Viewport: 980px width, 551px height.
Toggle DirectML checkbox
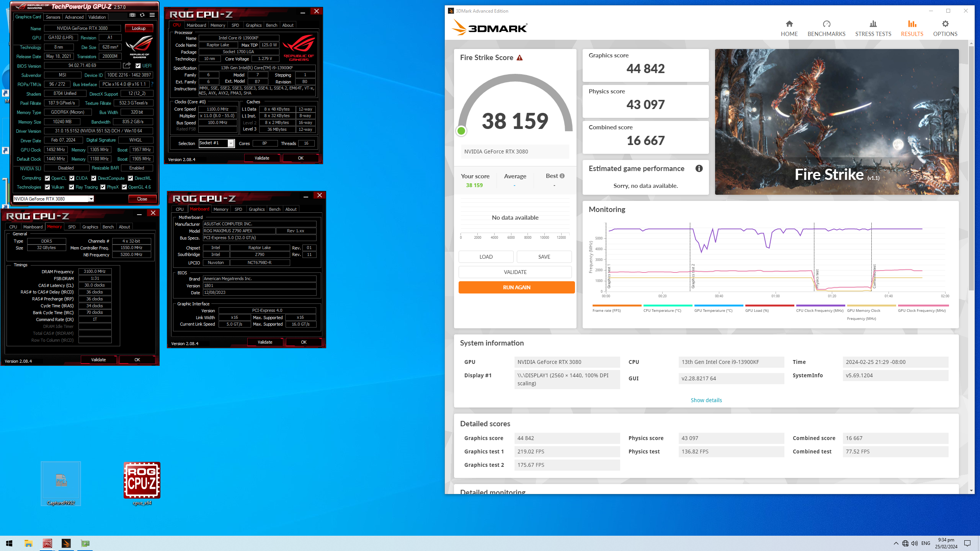coord(131,178)
